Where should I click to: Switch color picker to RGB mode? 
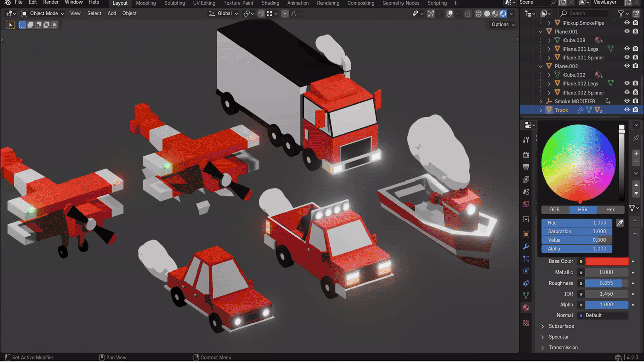point(554,210)
